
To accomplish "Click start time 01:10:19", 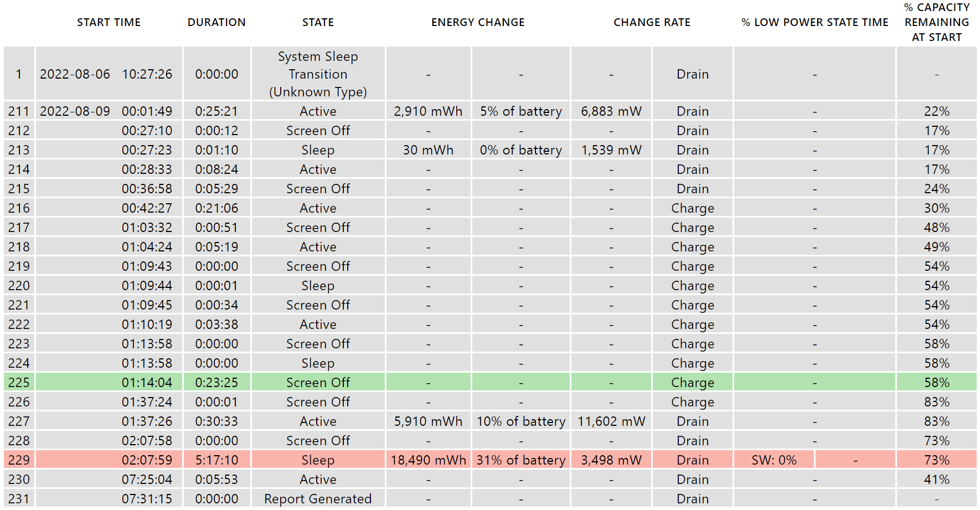I will tap(147, 324).
